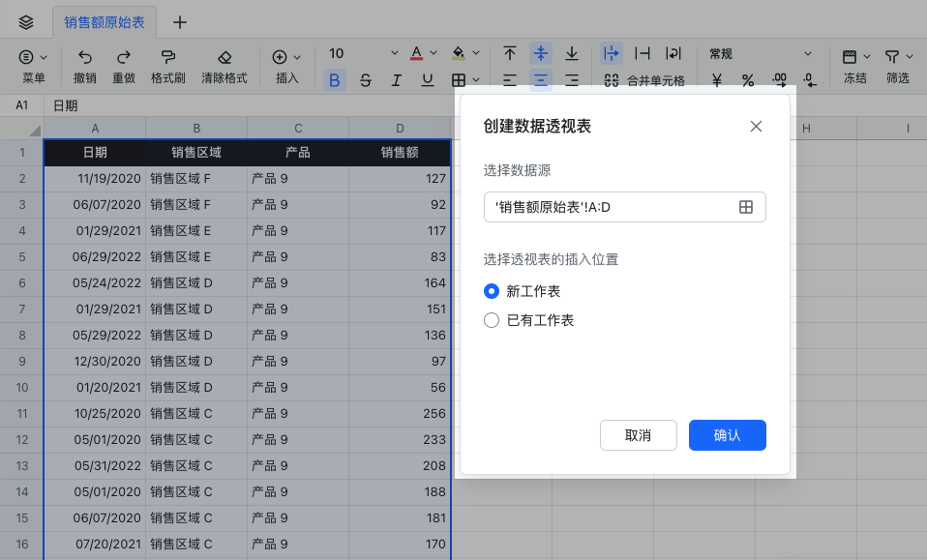Expand the 菜单 dropdown arrow
The image size is (927, 560).
[x=44, y=57]
